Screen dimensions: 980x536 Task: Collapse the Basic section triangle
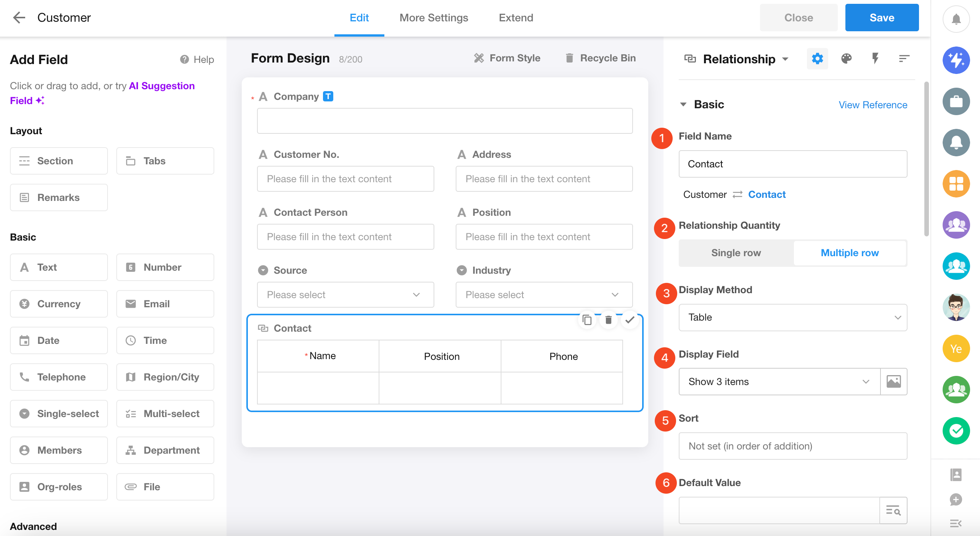click(x=683, y=104)
